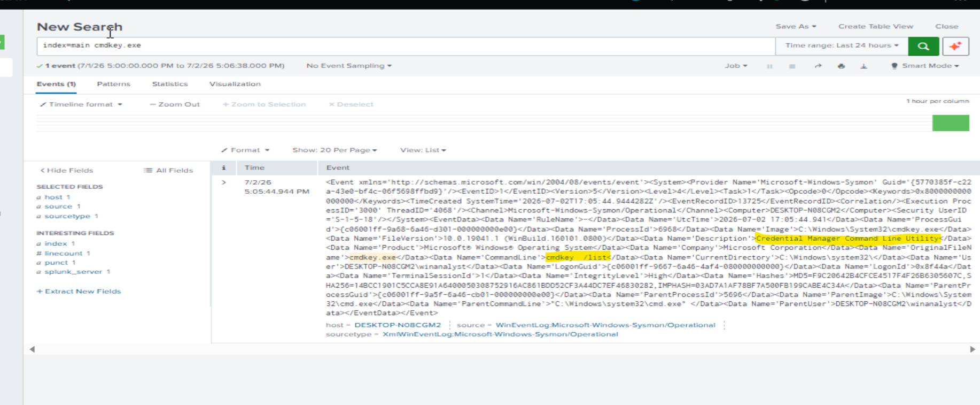Click Zoom Out on the timeline
This screenshot has height=405, width=980.
click(175, 104)
